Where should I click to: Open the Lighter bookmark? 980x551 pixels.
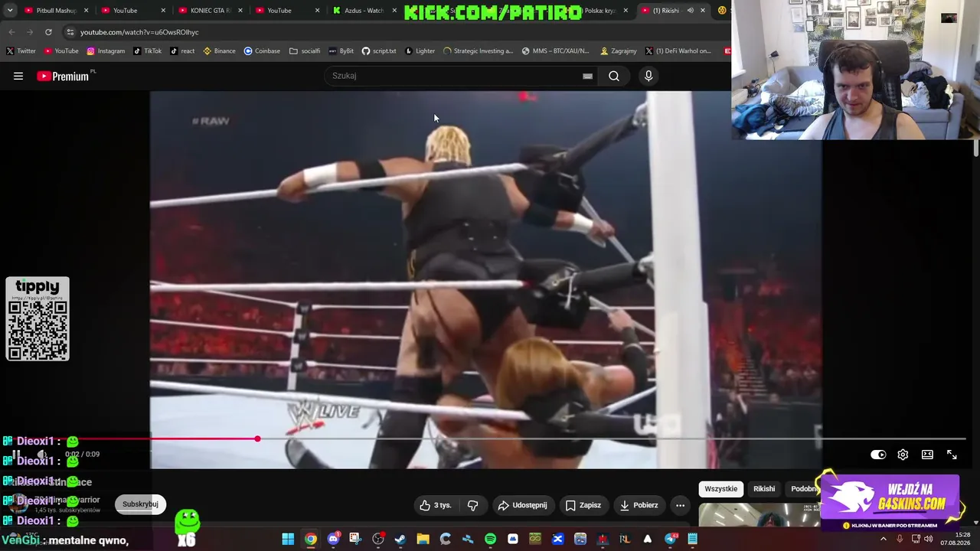pos(420,51)
